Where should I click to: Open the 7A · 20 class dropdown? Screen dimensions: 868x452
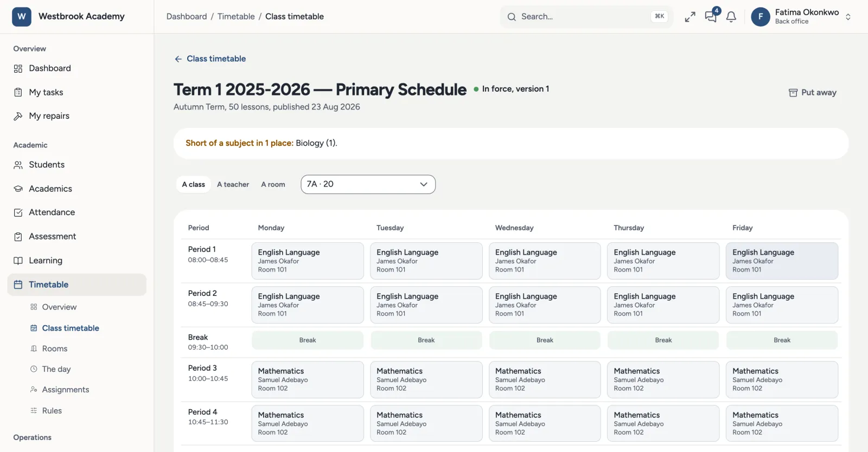point(368,184)
